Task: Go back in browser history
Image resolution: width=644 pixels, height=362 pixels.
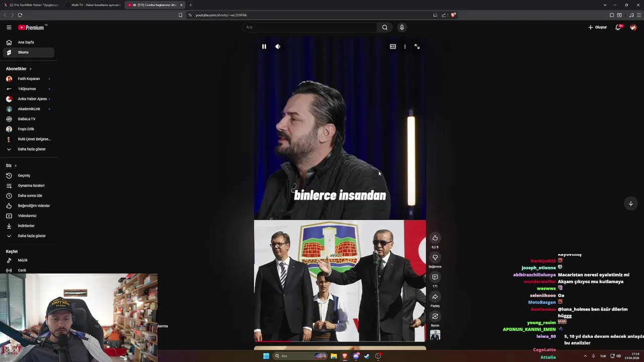Action: coord(6,15)
